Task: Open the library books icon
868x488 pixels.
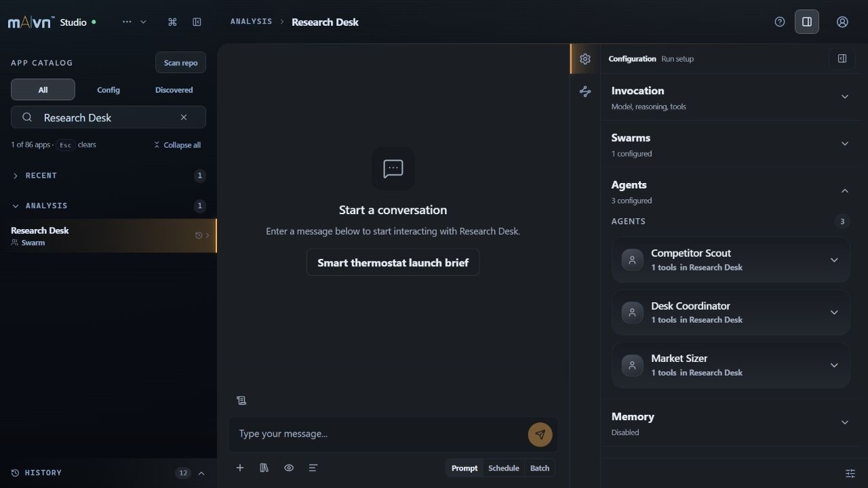Action: click(x=264, y=468)
